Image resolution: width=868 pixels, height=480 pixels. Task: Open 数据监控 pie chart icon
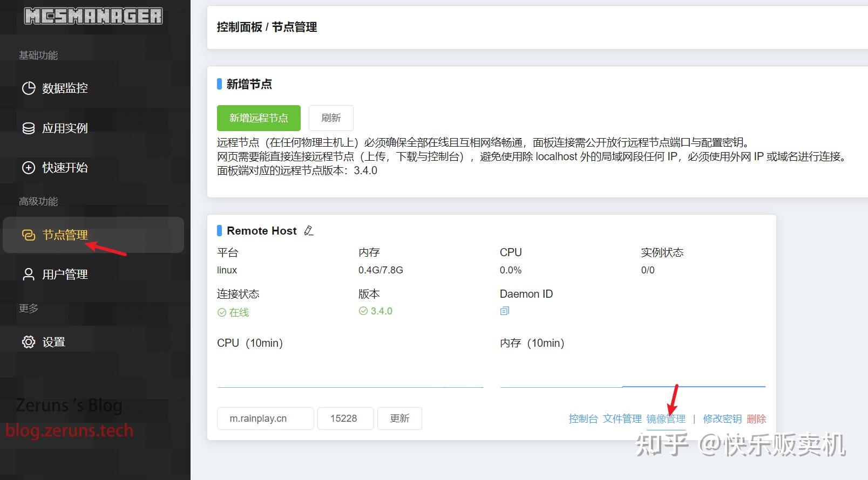[x=28, y=88]
